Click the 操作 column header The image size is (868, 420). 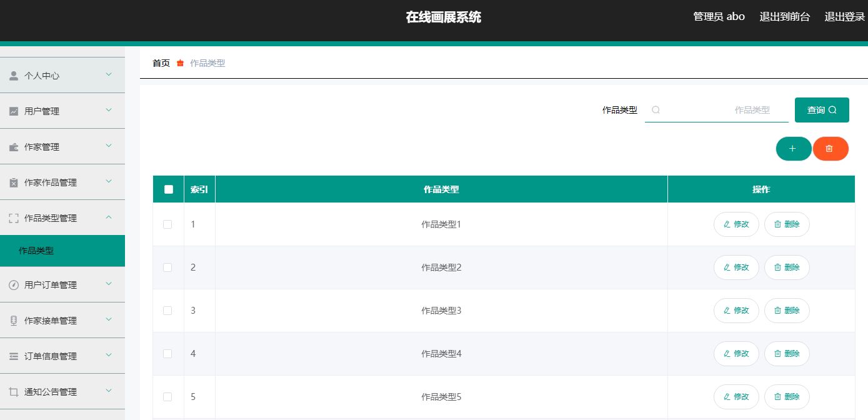coord(761,189)
